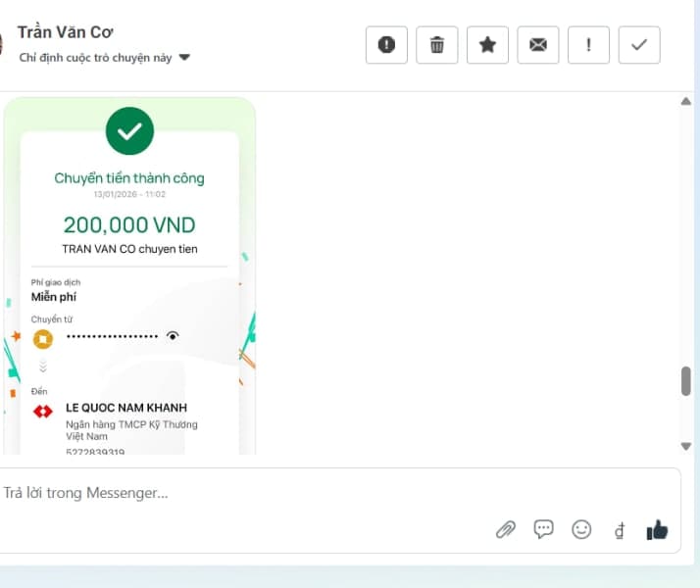Open saved replies speech bubble icon
The width and height of the screenshot is (700, 588).
(543, 529)
